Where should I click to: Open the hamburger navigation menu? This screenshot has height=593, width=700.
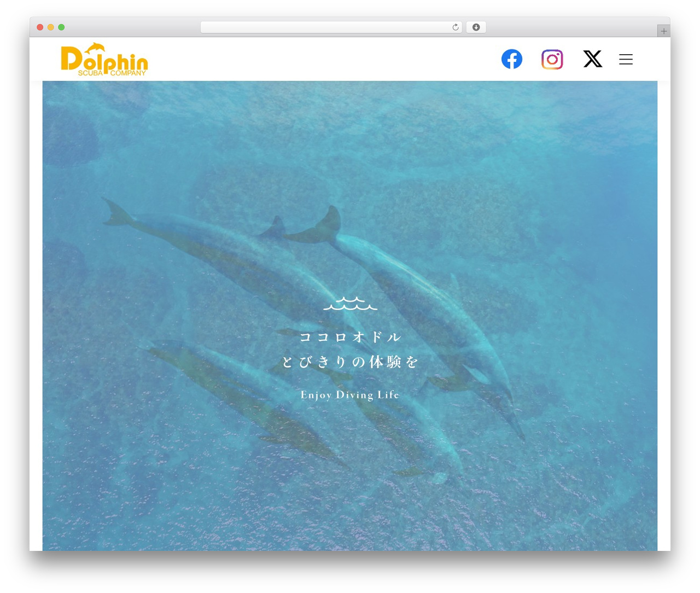[626, 59]
